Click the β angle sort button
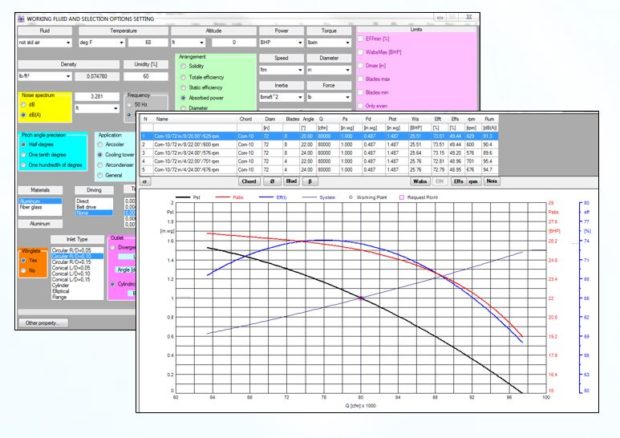The image size is (620, 438). point(310,182)
